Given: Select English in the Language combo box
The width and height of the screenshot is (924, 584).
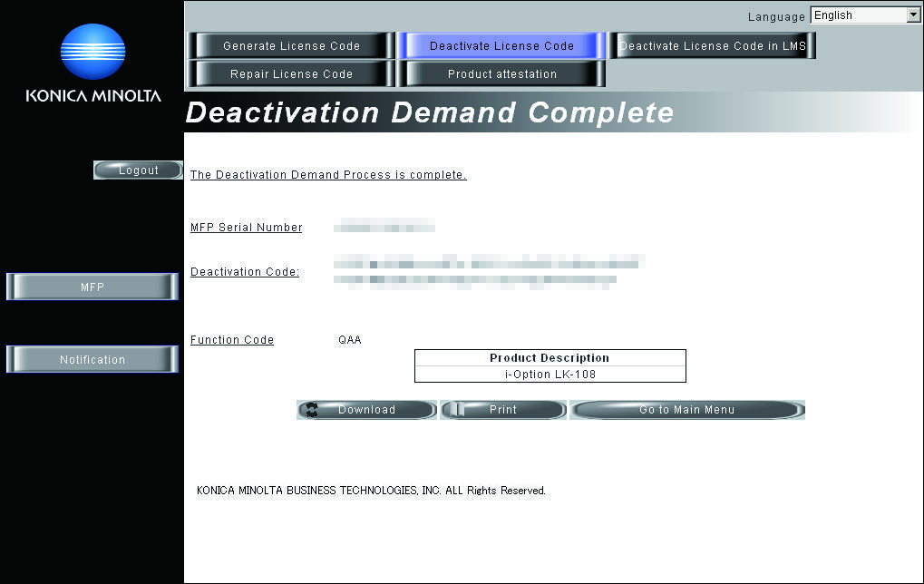Looking at the screenshot, I should [x=865, y=15].
